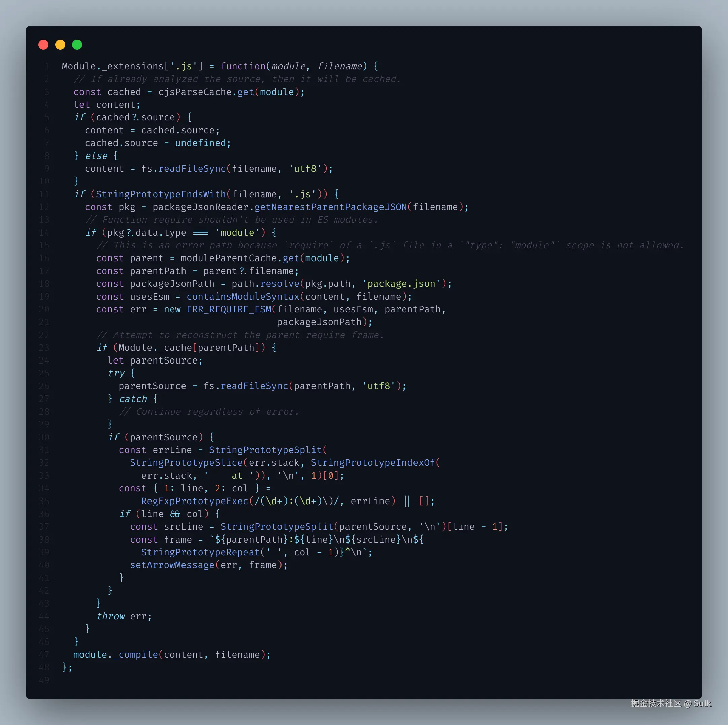Click RegExpPrototypeExec function name

point(194,501)
